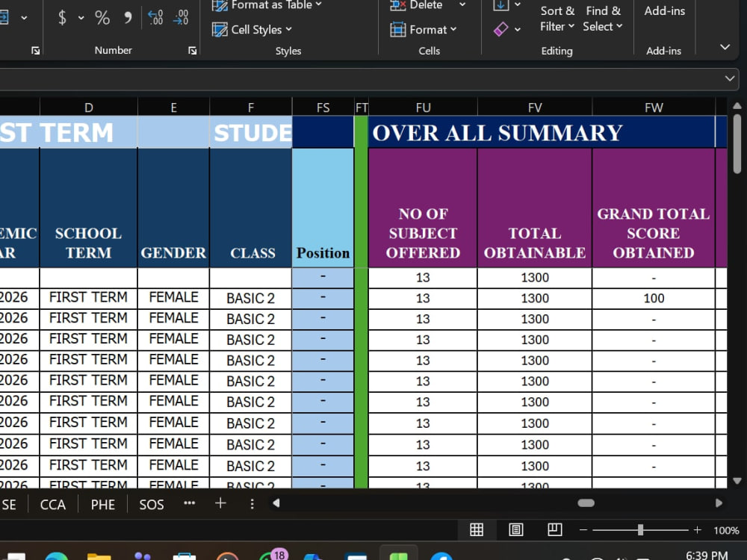Viewport: 747px width, 560px height.
Task: Expand the Delete cells dropdown arrow
Action: coord(462,4)
